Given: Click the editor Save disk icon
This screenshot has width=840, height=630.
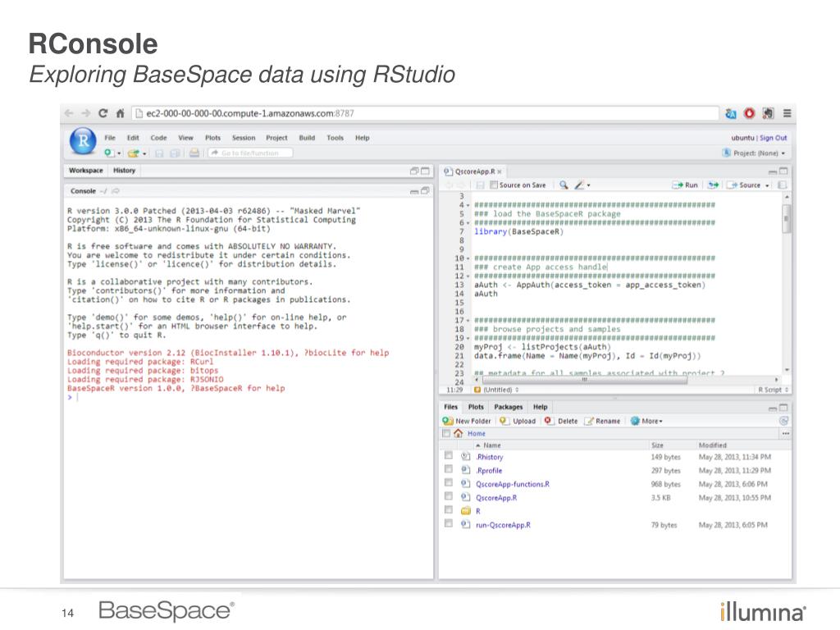Looking at the screenshot, I should 480,185.
